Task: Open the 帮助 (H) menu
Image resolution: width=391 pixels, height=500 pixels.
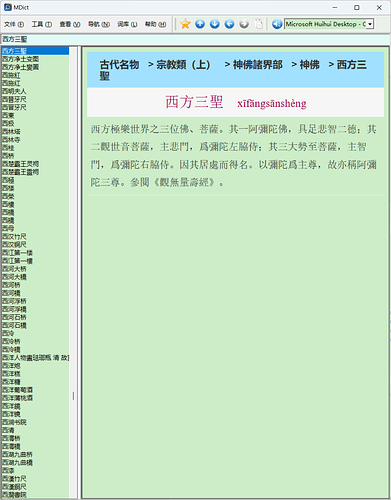Action: [x=155, y=24]
